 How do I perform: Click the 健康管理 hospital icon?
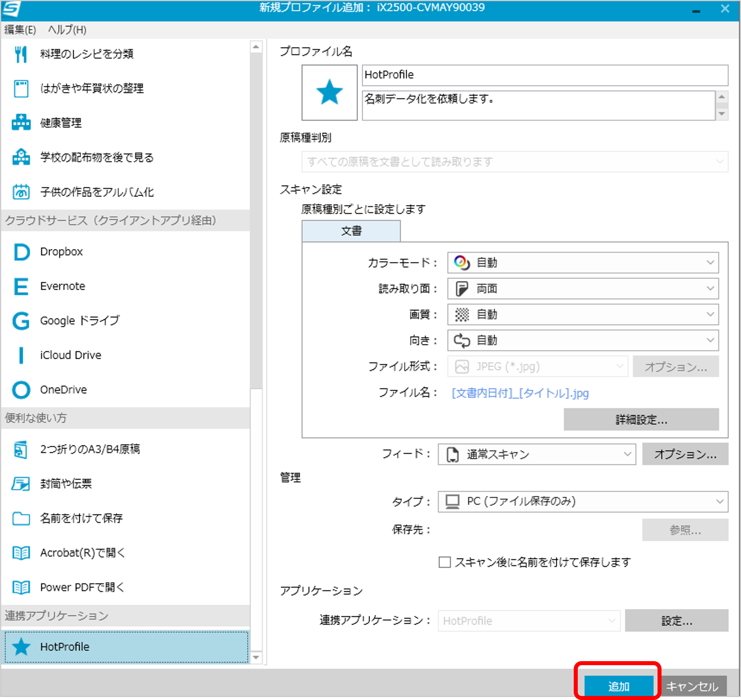(21, 123)
